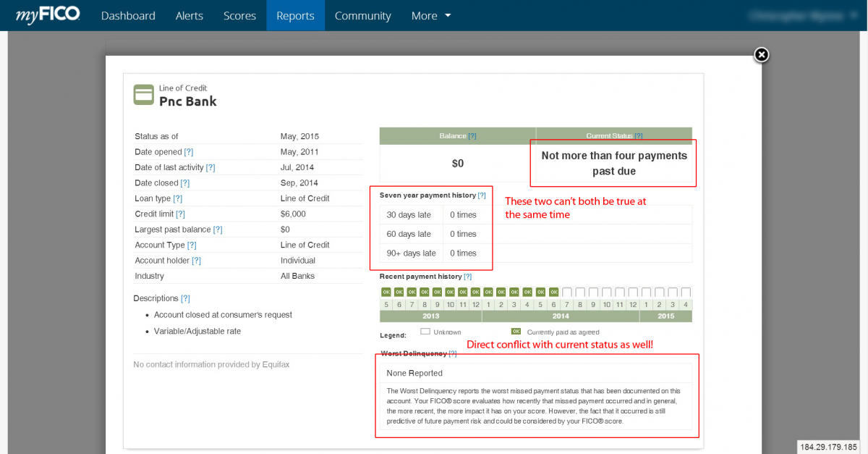Click the 2015 year bar in payment history

point(666,316)
